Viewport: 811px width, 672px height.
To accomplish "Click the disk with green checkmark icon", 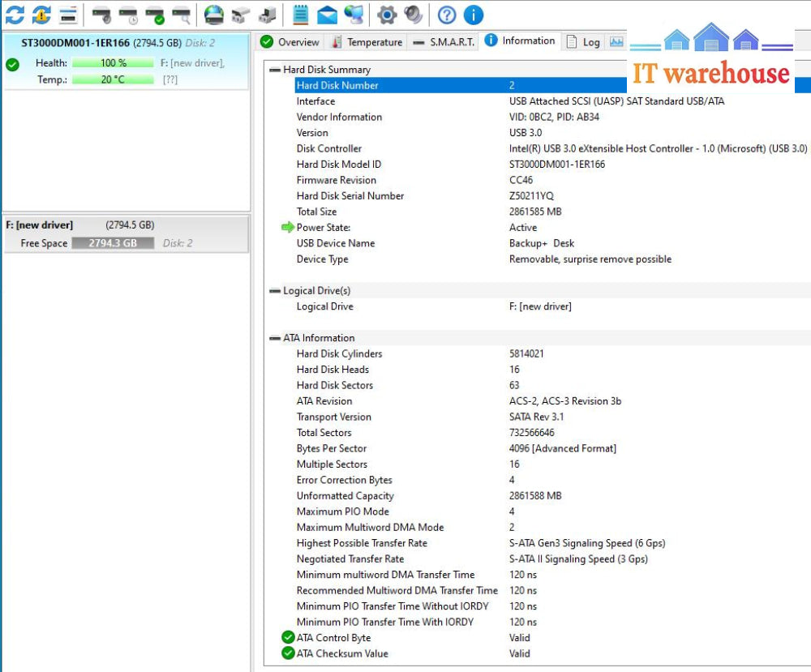I will [x=155, y=15].
